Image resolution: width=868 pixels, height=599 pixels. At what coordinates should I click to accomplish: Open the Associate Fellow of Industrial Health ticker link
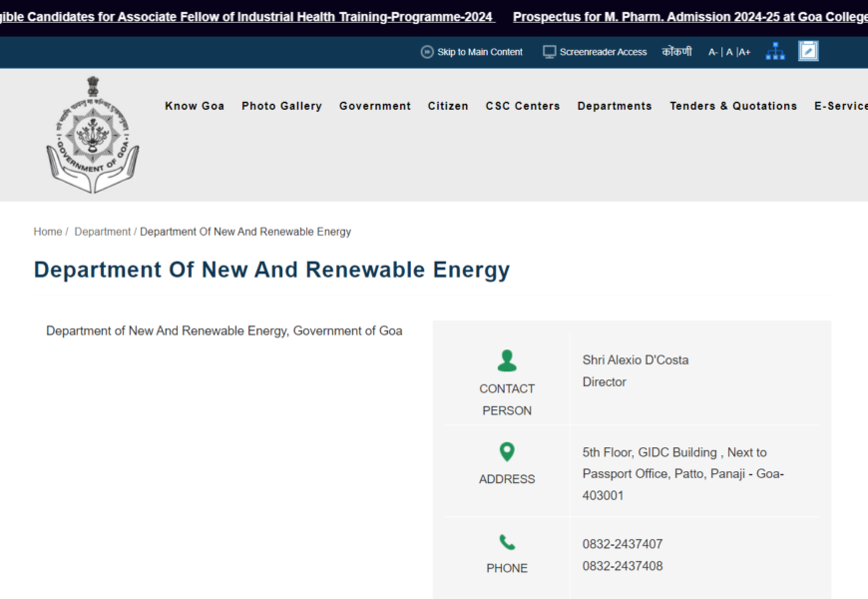coord(247,17)
